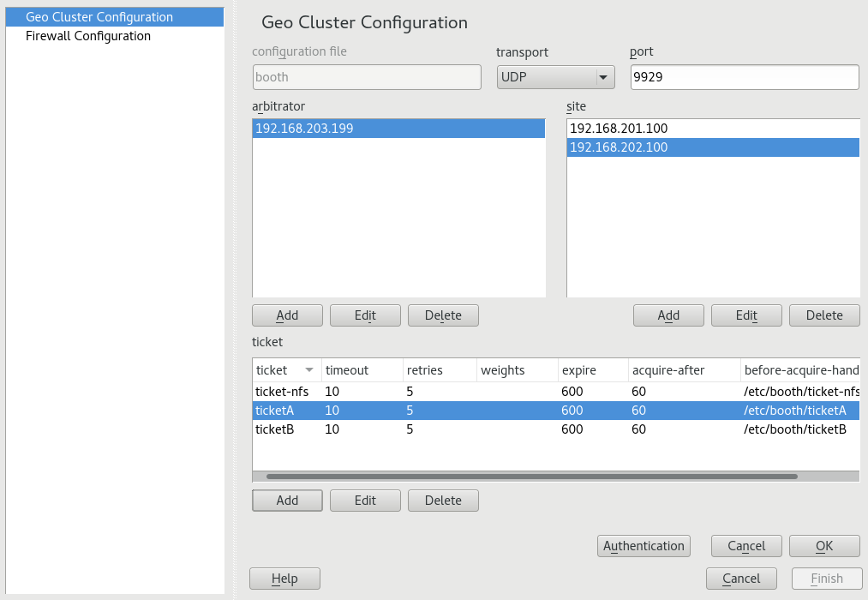Sort by the ticket column header

click(x=285, y=370)
